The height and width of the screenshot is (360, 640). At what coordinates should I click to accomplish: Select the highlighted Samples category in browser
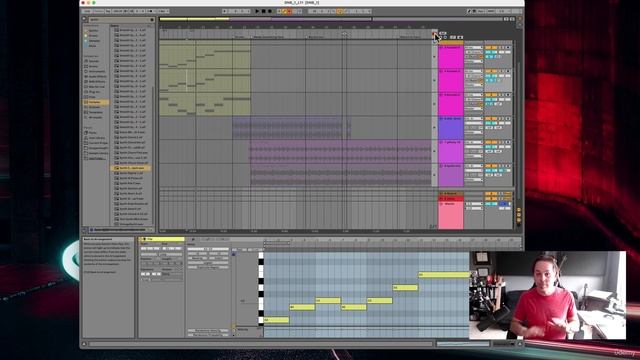click(x=96, y=102)
